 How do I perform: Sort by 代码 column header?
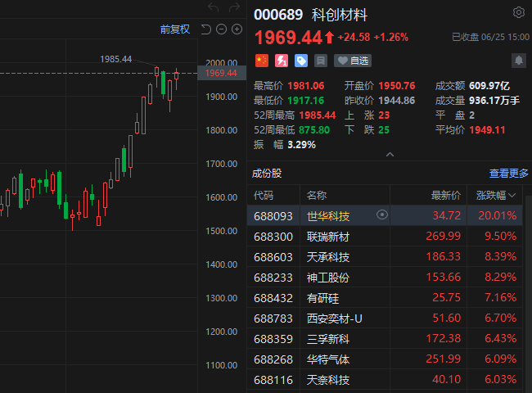264,196
